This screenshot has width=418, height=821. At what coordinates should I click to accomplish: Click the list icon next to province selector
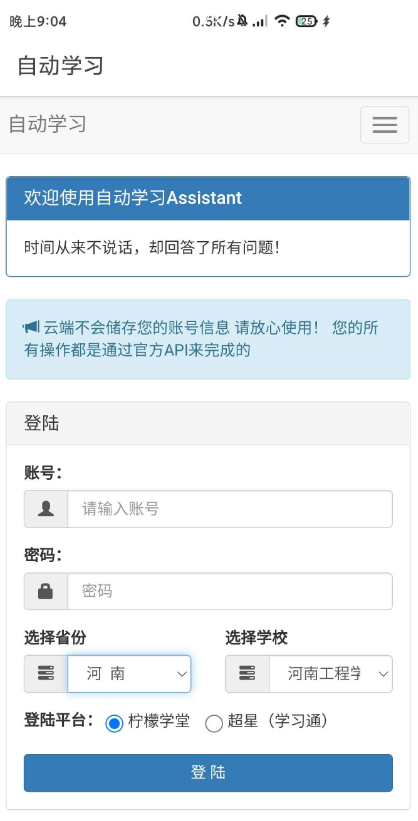click(46, 673)
